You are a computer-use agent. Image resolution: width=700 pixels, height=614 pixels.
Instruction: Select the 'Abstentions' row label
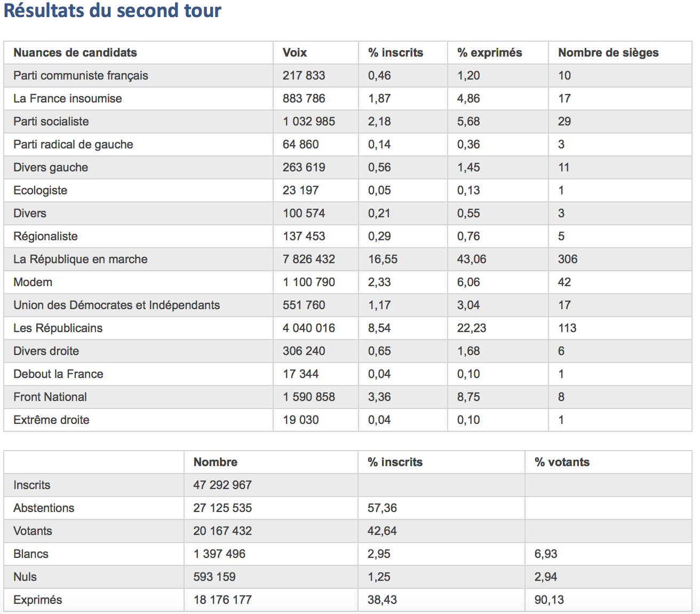point(44,508)
